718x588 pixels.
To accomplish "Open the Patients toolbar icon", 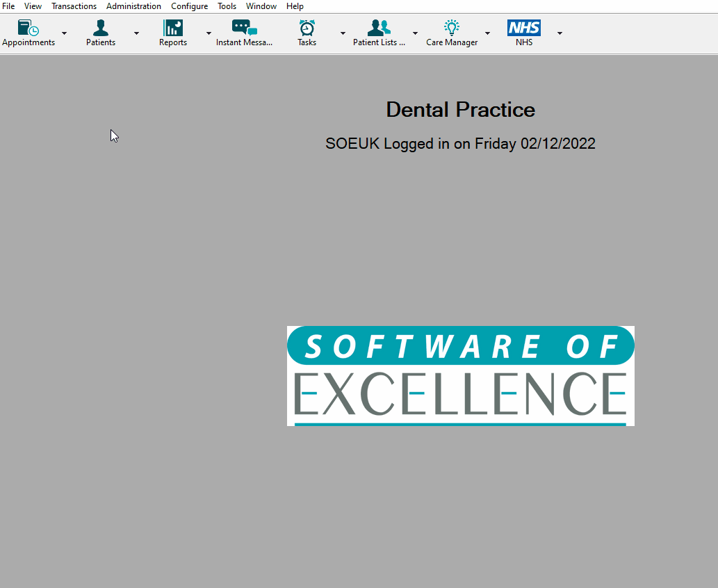I will [x=101, y=33].
